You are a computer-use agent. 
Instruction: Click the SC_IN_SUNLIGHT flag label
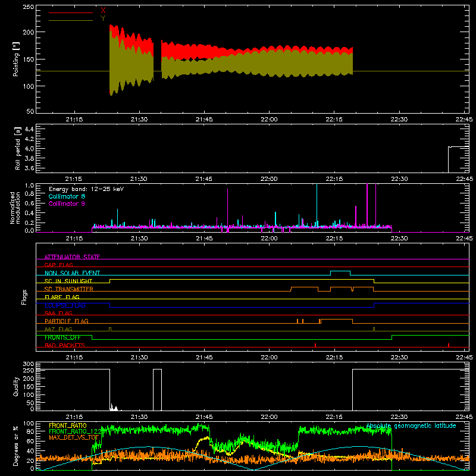(68, 281)
